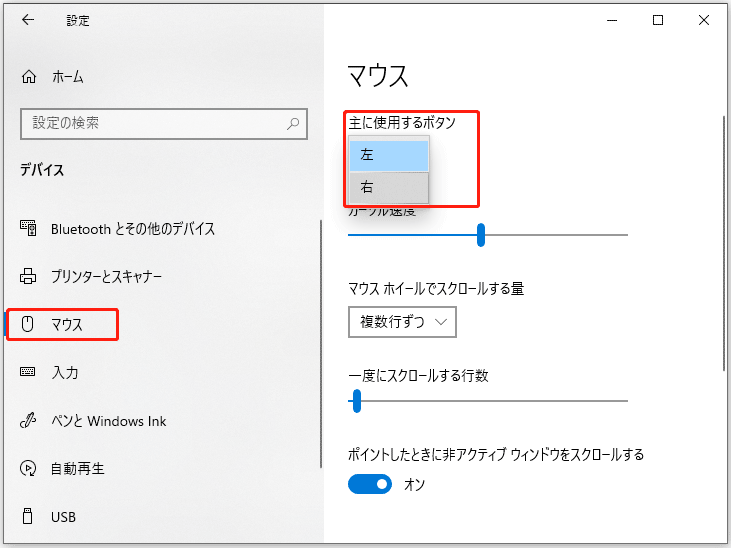Click the ポイントしたときに非アクティブ ウィンドウ label
731x548 pixels.
tap(496, 454)
